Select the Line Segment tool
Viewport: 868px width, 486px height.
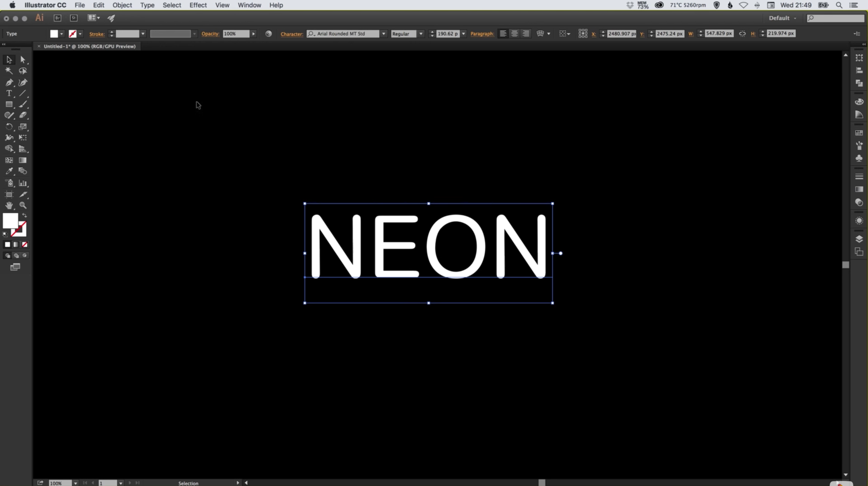click(x=23, y=93)
